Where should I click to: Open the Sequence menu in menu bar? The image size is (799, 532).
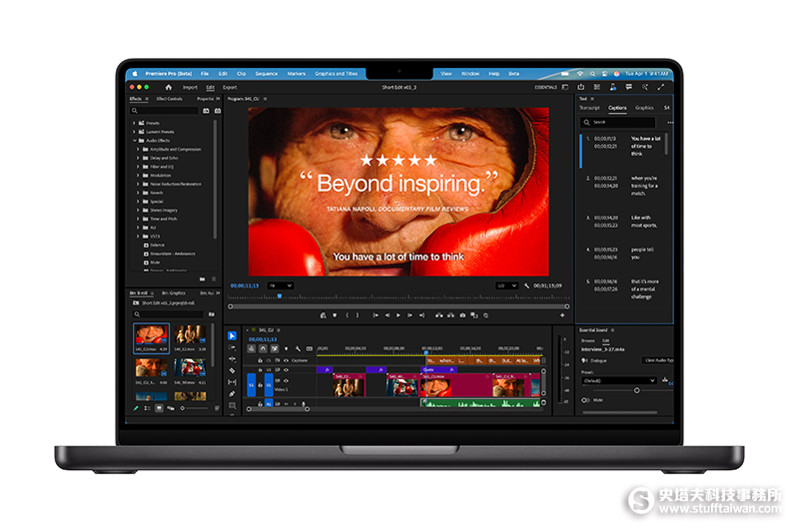coord(266,73)
